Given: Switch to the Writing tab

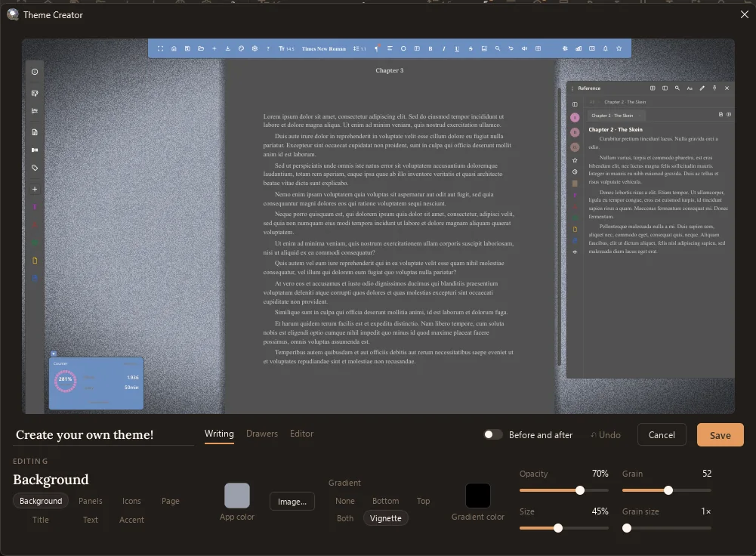Looking at the screenshot, I should coord(219,434).
